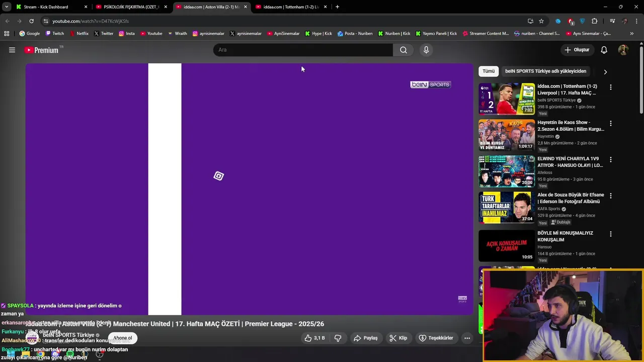Open the media control icon in Chrome toolbar

click(612, 21)
